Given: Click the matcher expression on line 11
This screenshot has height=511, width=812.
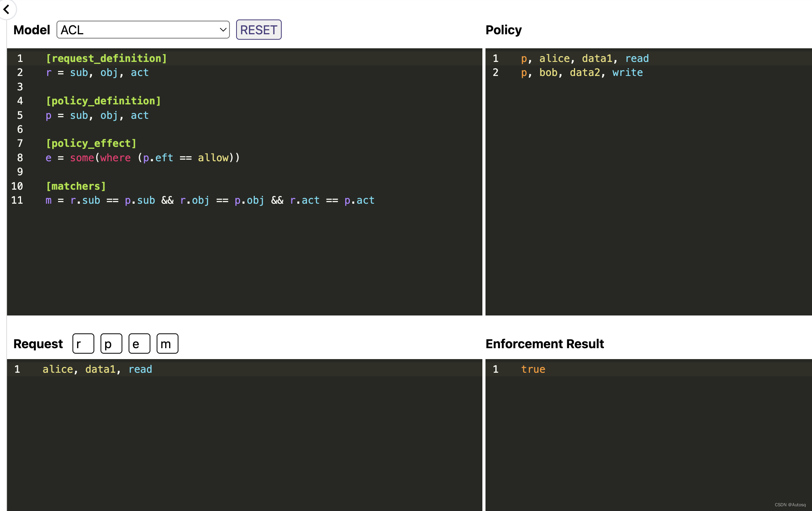Looking at the screenshot, I should [x=210, y=200].
